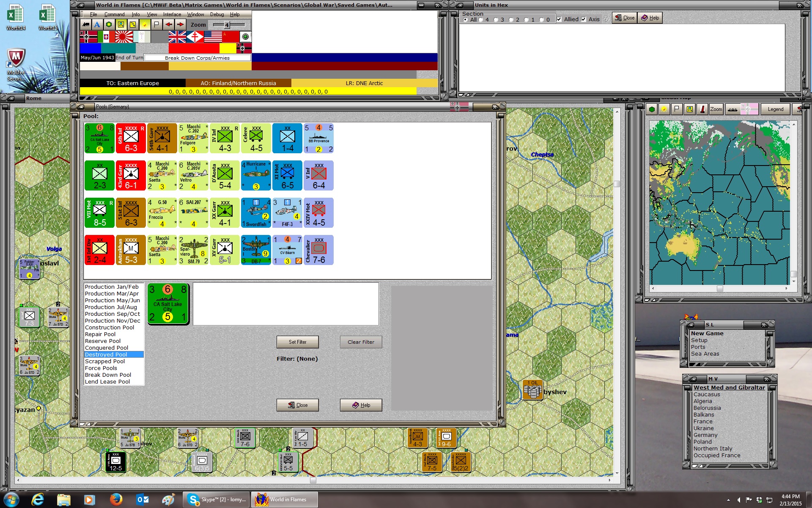Viewport: 812px width, 508px height.
Task: Click the blue color bar under flags
Action: click(90, 48)
